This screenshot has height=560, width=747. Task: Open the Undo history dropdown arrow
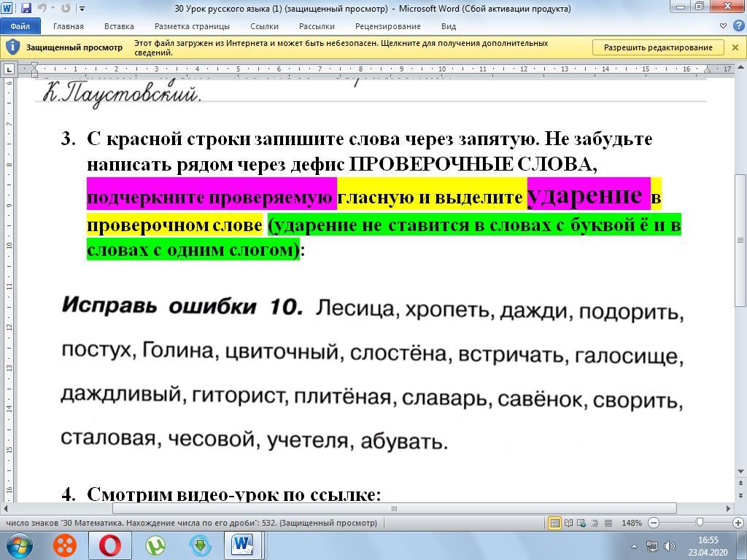(53, 9)
